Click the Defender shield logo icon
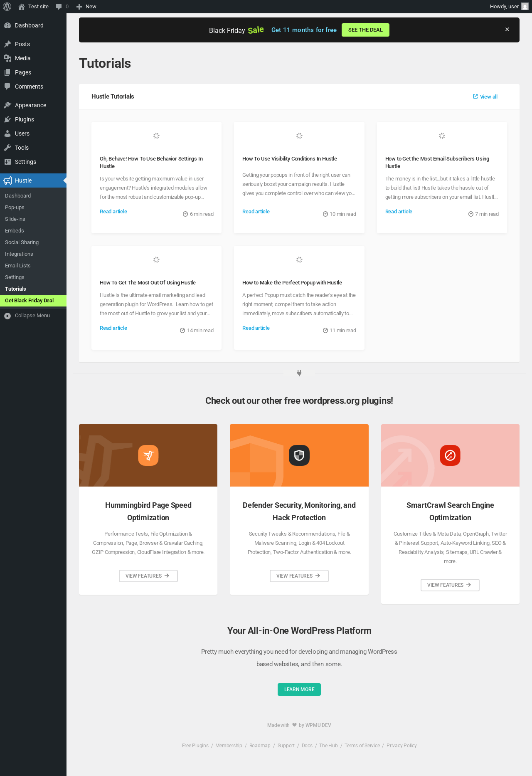Viewport: 532px width, 776px height. [x=299, y=455]
